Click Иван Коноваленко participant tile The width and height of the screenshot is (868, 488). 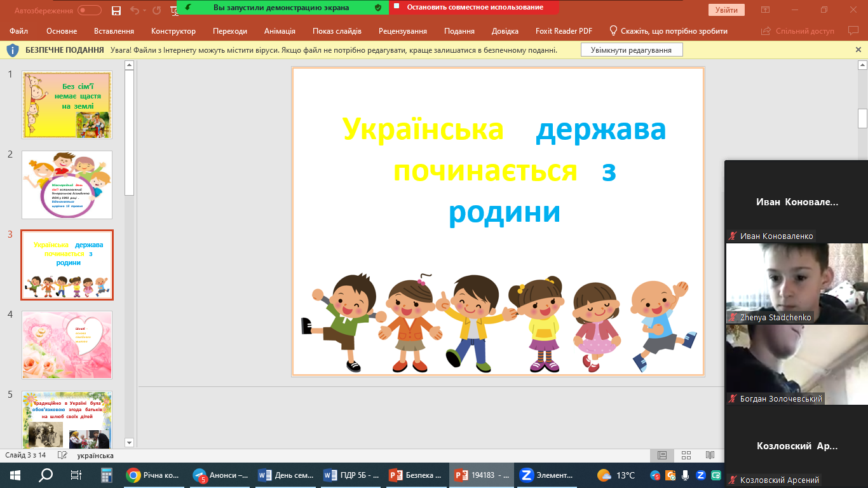pos(797,201)
